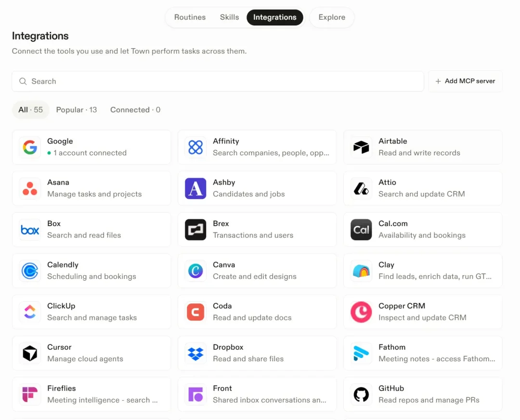The height and width of the screenshot is (420, 520).
Task: Click 'Meeting notes - access Fathom' text
Action: 436,359
